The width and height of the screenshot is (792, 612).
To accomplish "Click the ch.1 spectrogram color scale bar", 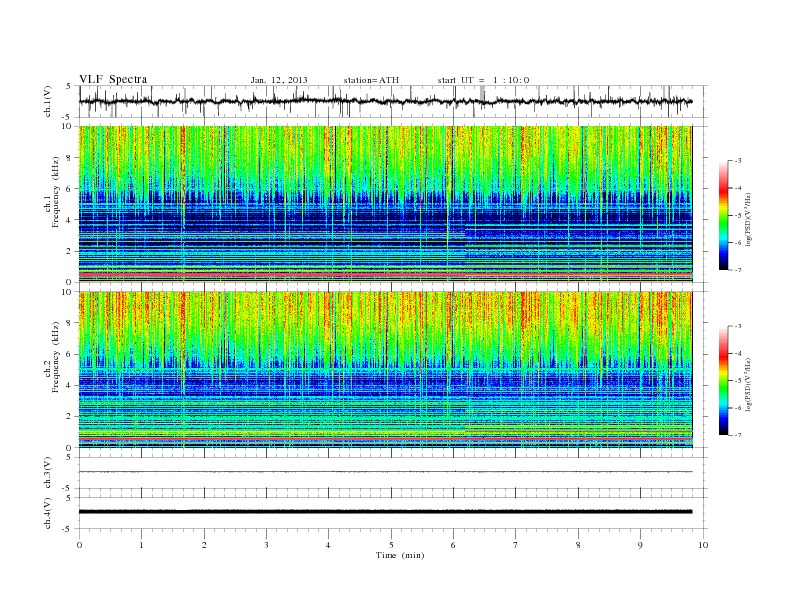I will pyautogui.click(x=724, y=216).
